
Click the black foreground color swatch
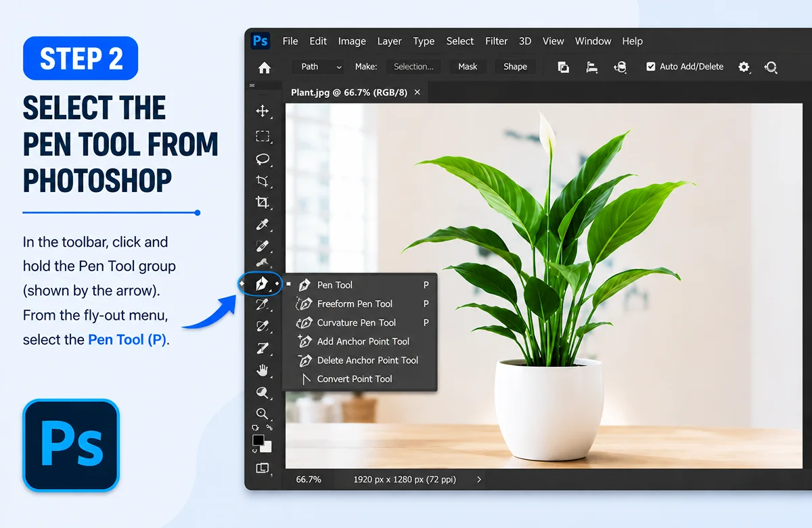257,439
